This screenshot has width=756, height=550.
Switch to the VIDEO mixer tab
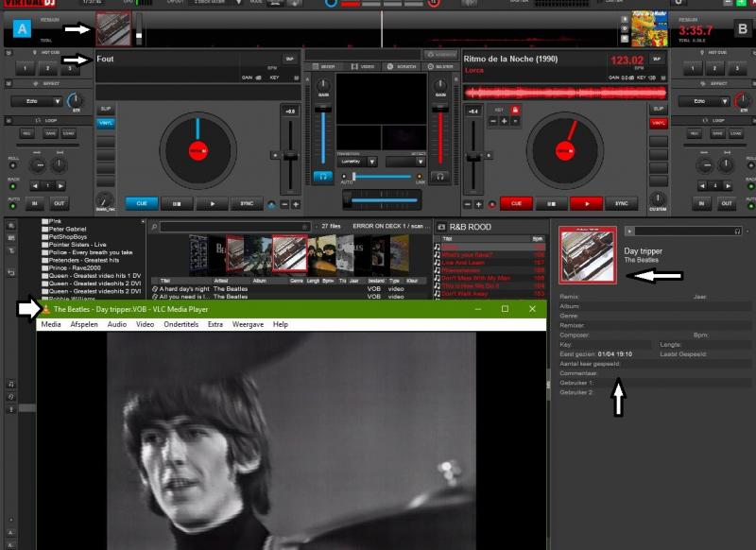[x=363, y=66]
